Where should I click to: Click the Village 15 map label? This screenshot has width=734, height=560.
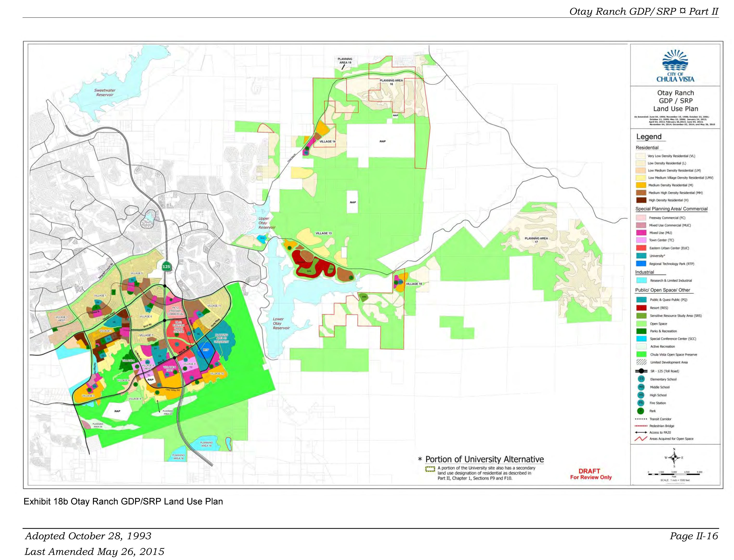coord(413,284)
